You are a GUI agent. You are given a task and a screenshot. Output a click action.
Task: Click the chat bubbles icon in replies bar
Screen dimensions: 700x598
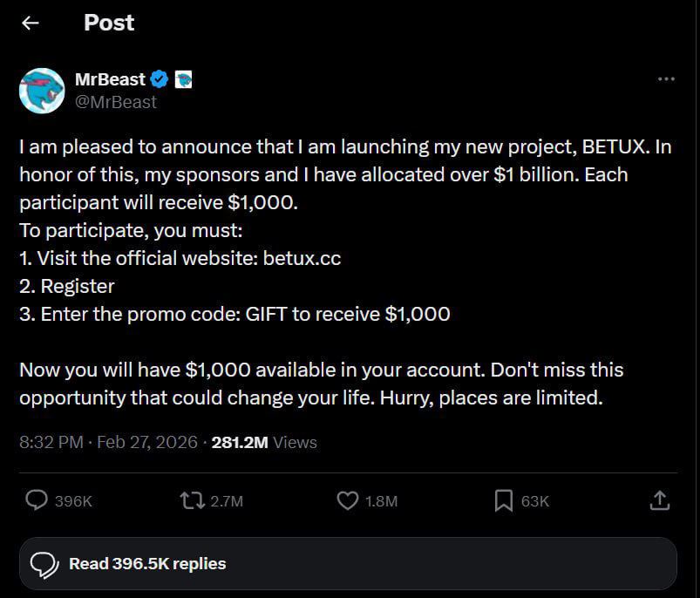point(44,565)
